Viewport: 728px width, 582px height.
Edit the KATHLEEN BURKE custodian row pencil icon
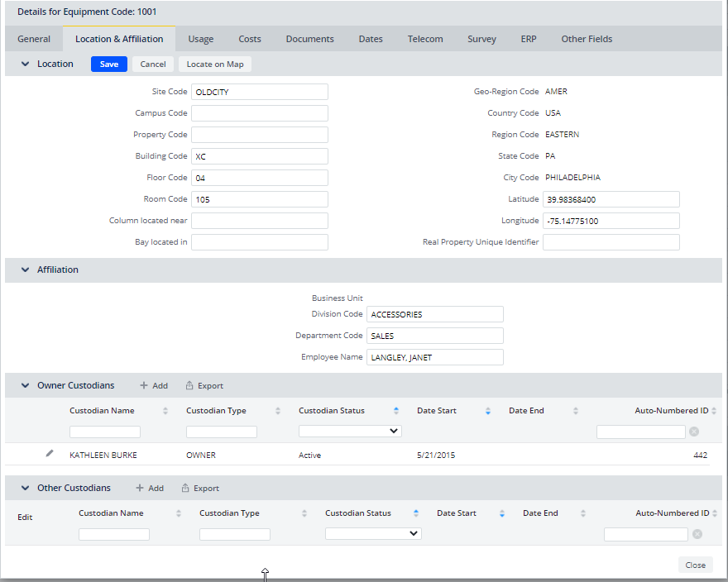tap(50, 454)
